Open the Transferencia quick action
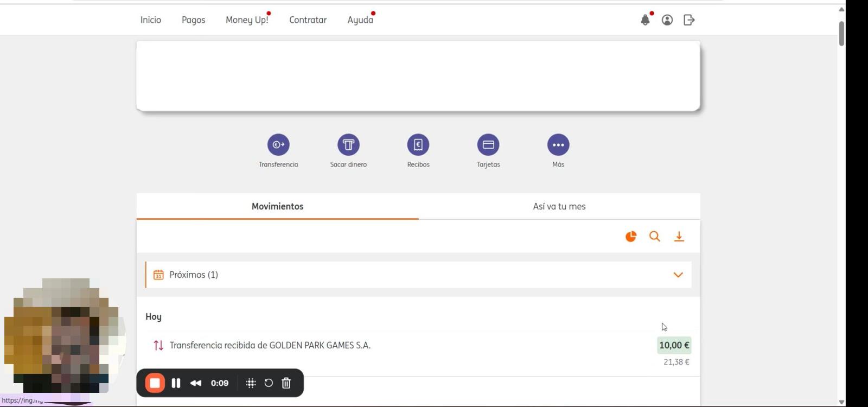868x407 pixels. pyautogui.click(x=278, y=145)
